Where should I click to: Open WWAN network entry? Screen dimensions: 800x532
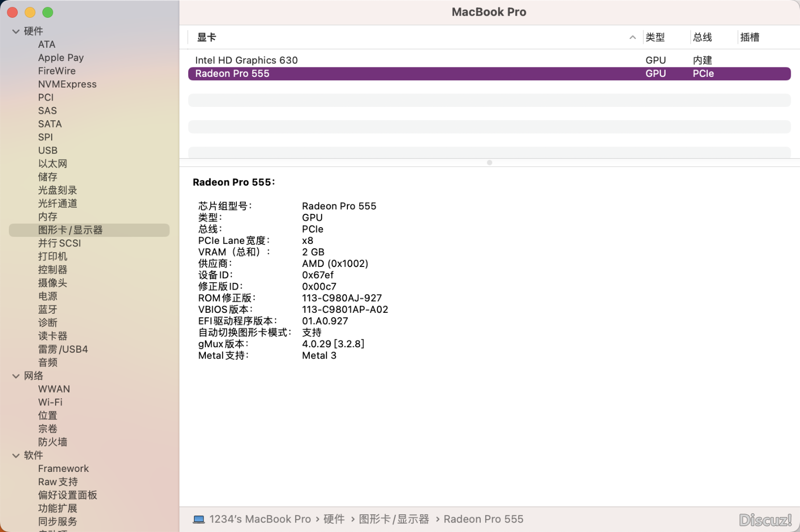click(54, 389)
